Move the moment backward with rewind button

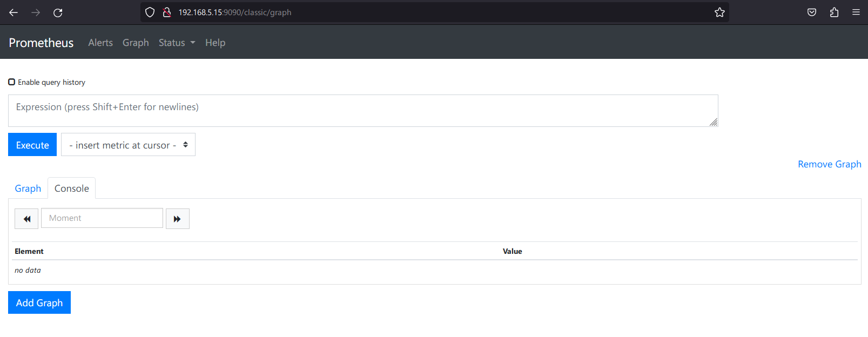click(x=26, y=219)
